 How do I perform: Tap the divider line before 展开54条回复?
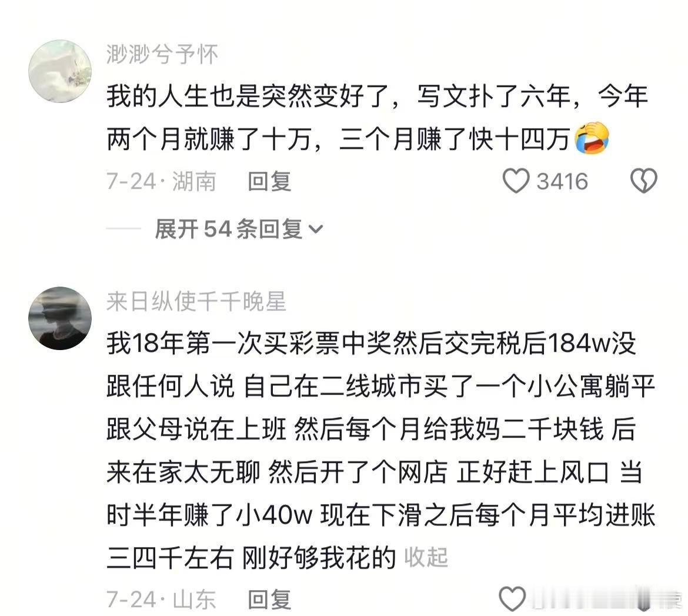(123, 229)
